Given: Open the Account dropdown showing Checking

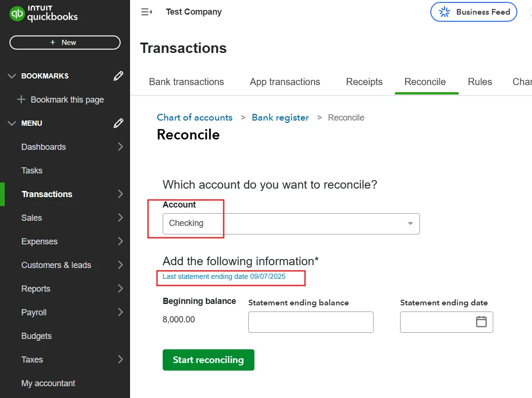Looking at the screenshot, I should pos(291,224).
